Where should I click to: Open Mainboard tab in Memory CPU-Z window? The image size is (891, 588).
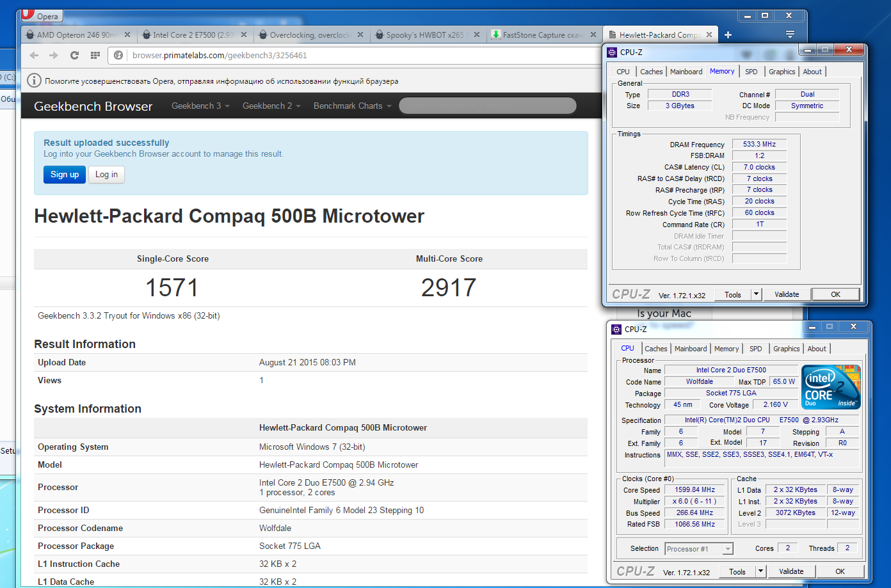tap(686, 72)
